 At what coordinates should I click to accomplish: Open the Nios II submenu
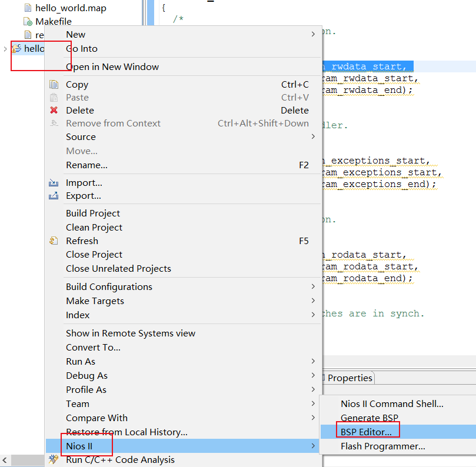pos(184,446)
